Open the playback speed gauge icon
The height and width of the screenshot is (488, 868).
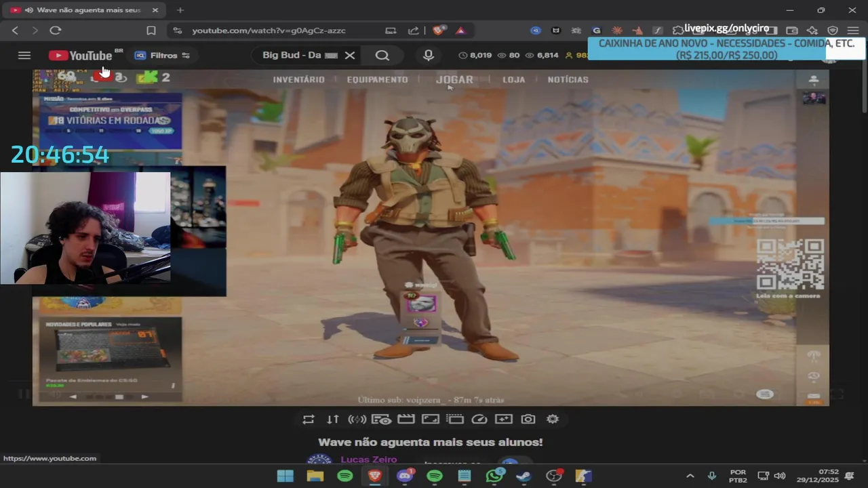(x=479, y=420)
